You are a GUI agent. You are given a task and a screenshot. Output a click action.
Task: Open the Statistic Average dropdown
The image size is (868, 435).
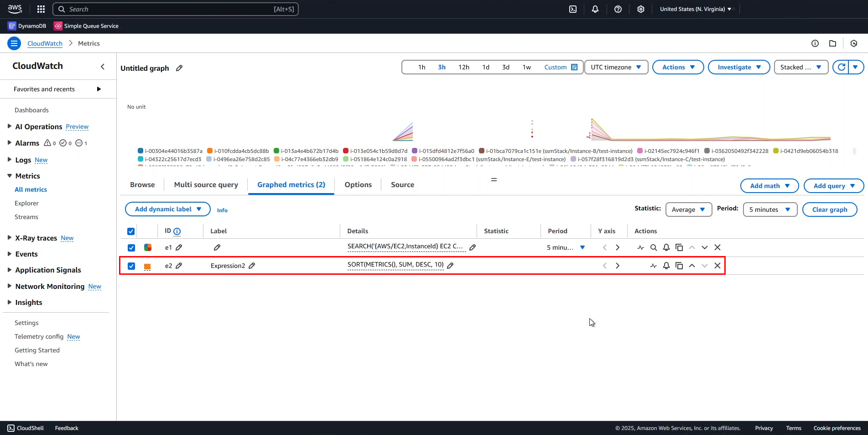[688, 210]
